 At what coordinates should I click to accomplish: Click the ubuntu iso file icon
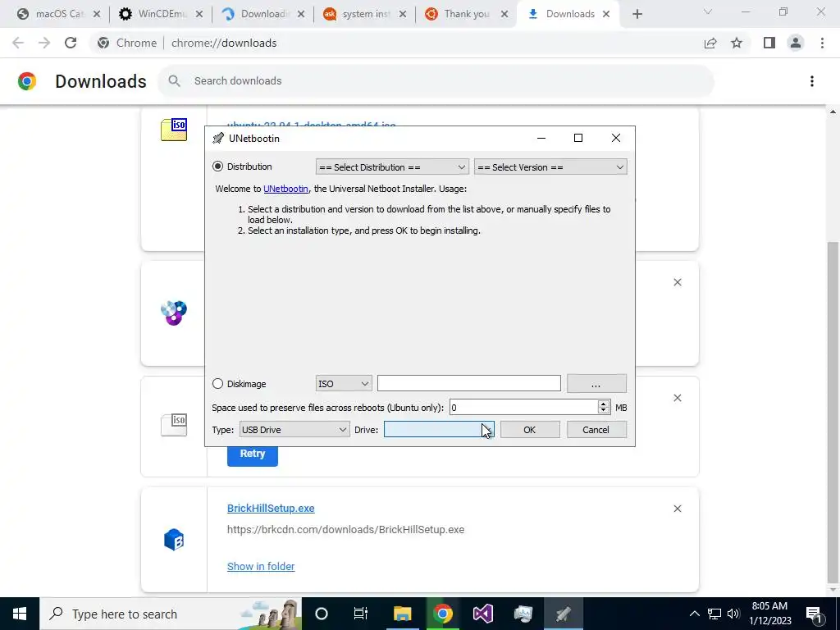(174, 130)
